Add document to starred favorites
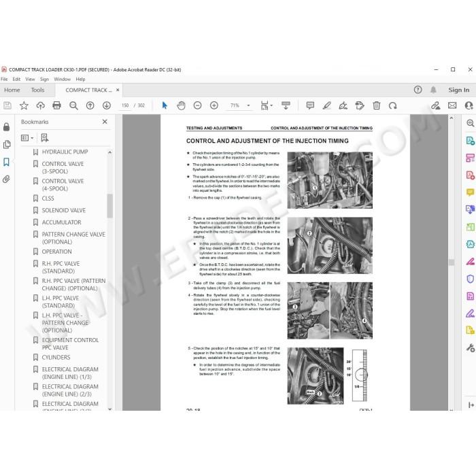The height and width of the screenshot is (476, 476). 24,105
